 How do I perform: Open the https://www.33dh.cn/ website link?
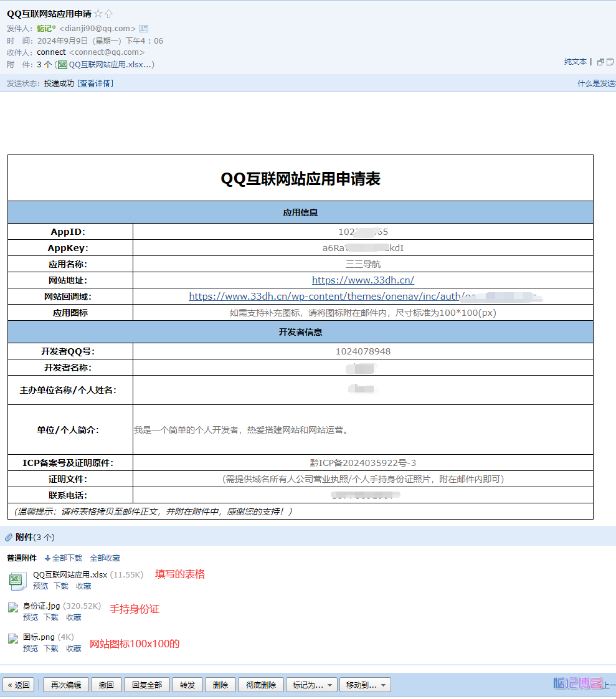click(363, 280)
